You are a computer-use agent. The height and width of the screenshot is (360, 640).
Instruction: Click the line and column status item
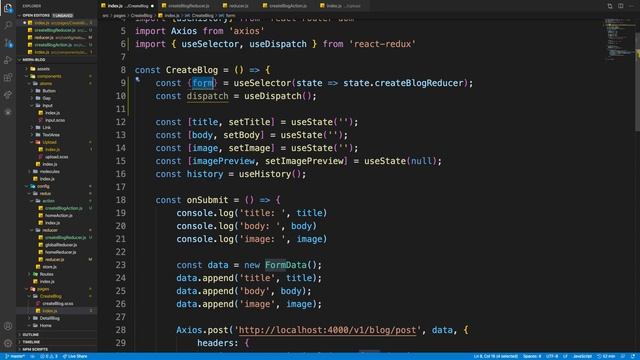click(496, 356)
